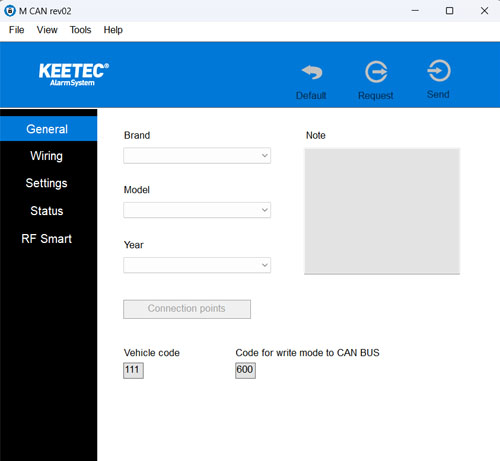Click the CAN BUS write mode code field
The width and height of the screenshot is (500, 461).
245,370
